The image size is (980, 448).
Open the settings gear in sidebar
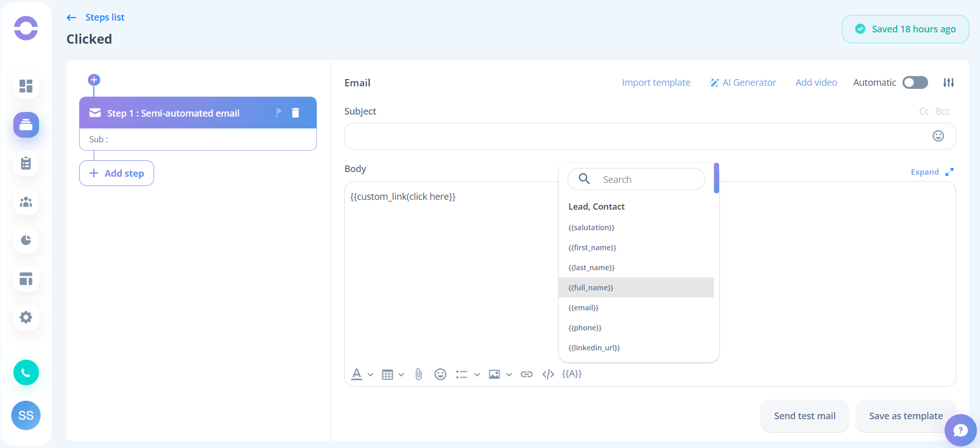26,318
